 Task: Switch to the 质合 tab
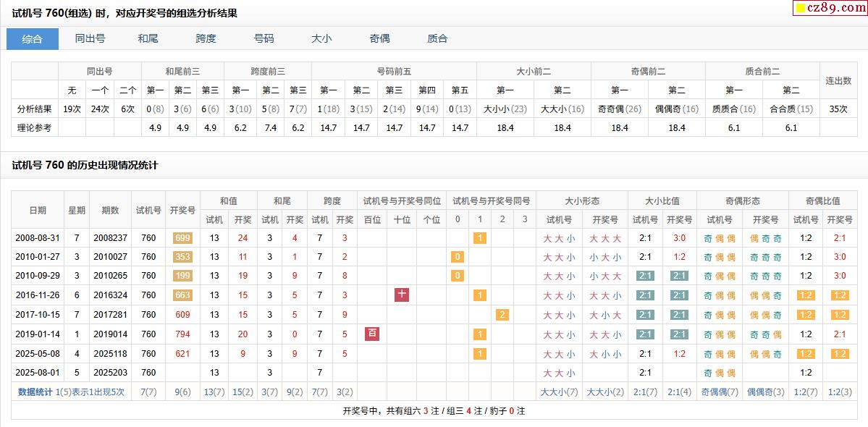[x=437, y=38]
